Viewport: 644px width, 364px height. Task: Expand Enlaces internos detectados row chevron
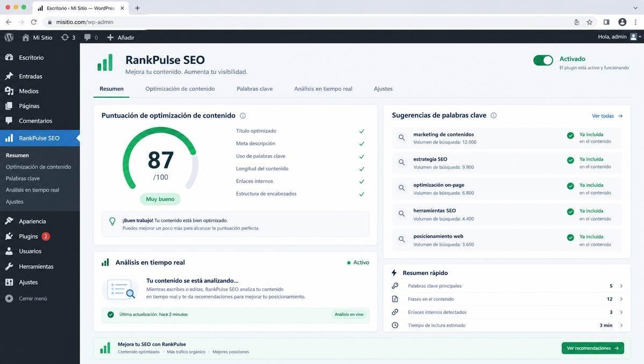[621, 312]
